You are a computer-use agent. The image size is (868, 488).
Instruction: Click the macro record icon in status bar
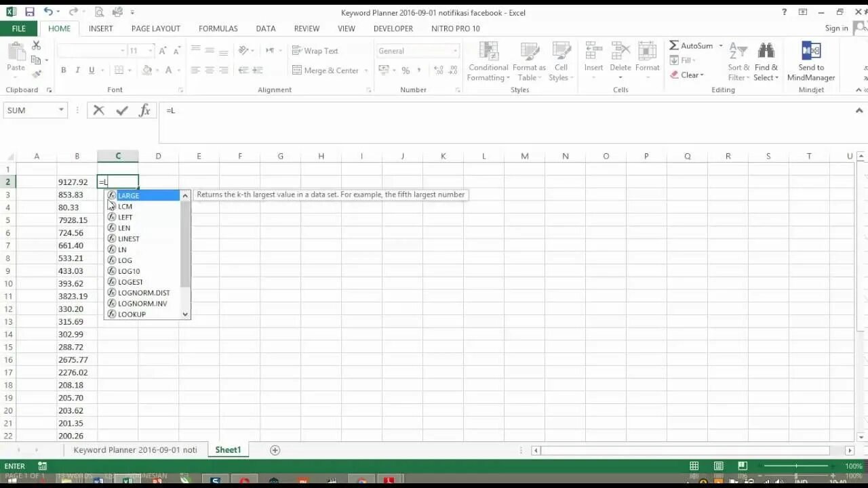(x=42, y=466)
